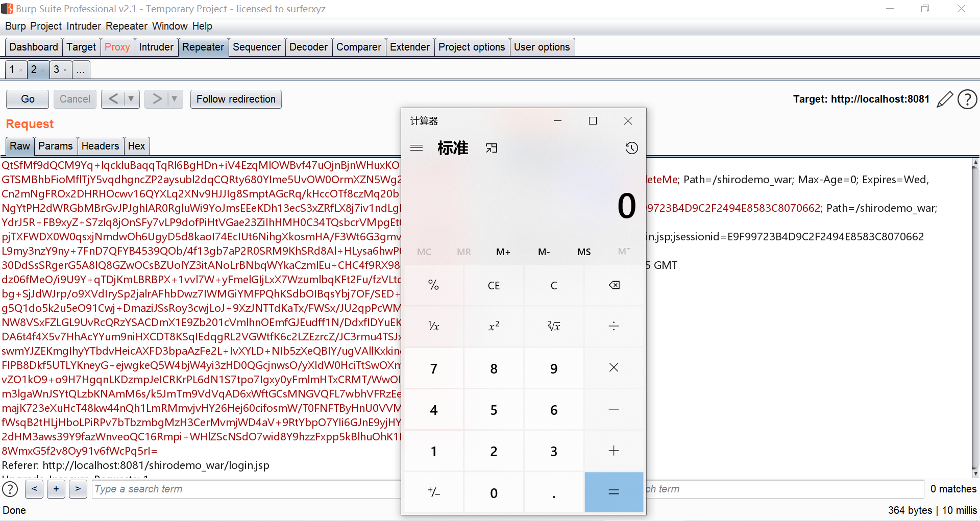Switch to the Comparer tab

[359, 47]
